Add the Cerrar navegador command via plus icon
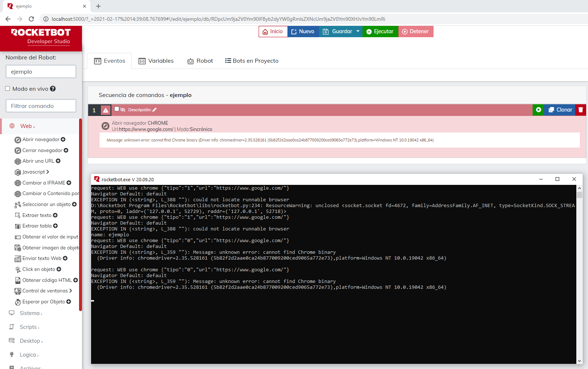 66,150
